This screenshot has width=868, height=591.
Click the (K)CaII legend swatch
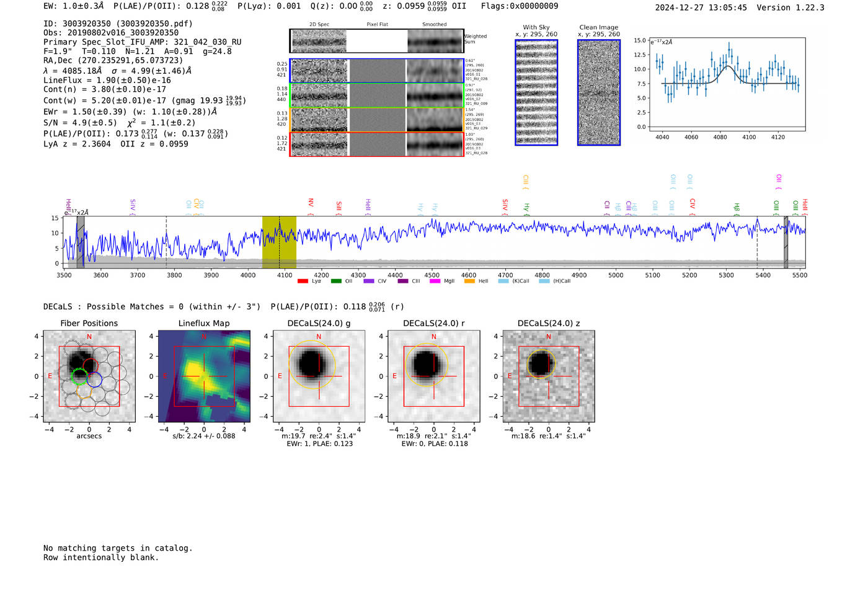click(503, 281)
